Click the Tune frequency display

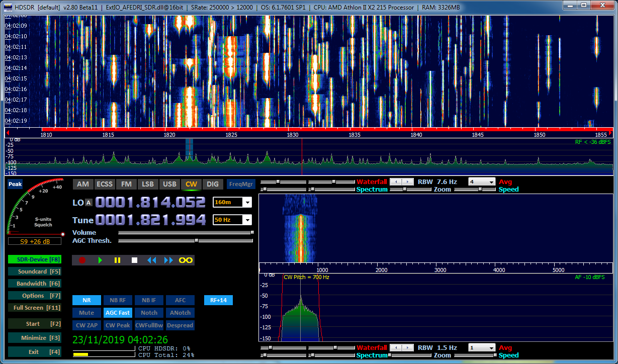(x=150, y=220)
